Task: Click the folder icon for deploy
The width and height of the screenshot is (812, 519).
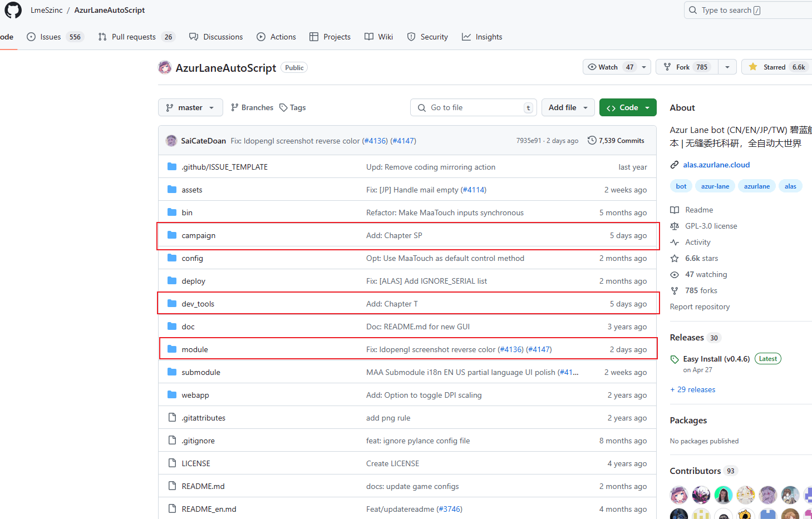Action: (172, 281)
